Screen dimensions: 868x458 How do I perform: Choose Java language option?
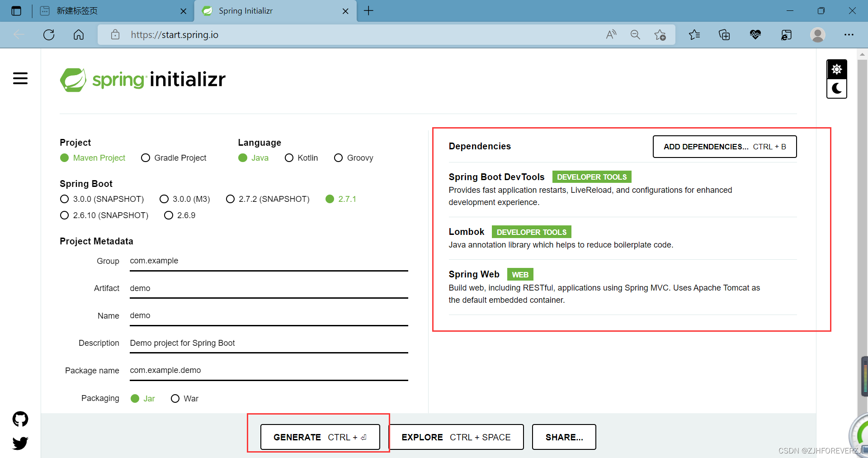(x=254, y=158)
